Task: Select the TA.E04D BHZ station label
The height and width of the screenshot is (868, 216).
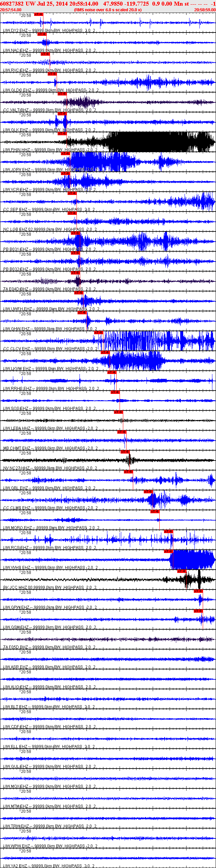Action: [50, 289]
